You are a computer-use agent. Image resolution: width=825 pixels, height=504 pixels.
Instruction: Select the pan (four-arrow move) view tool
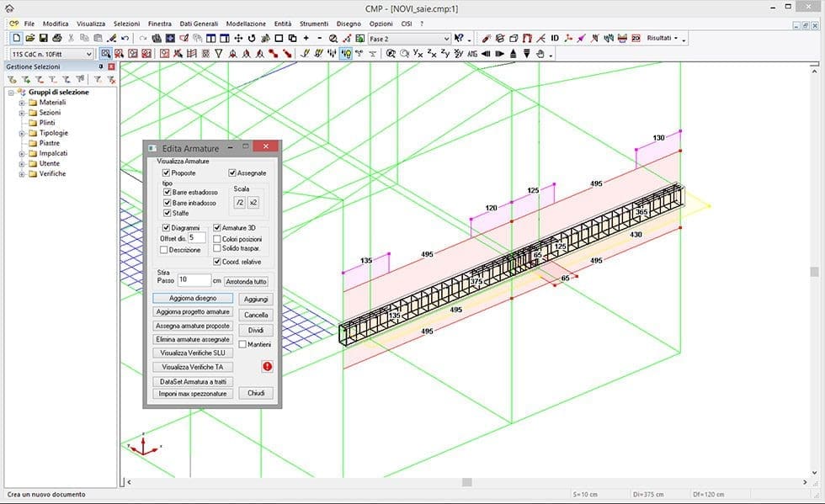pos(238,39)
